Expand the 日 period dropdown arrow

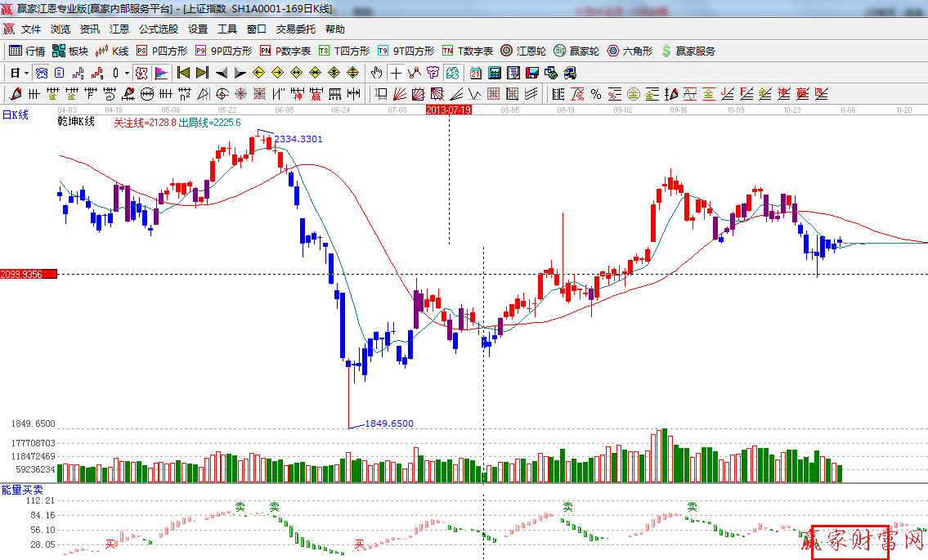pyautogui.click(x=27, y=73)
